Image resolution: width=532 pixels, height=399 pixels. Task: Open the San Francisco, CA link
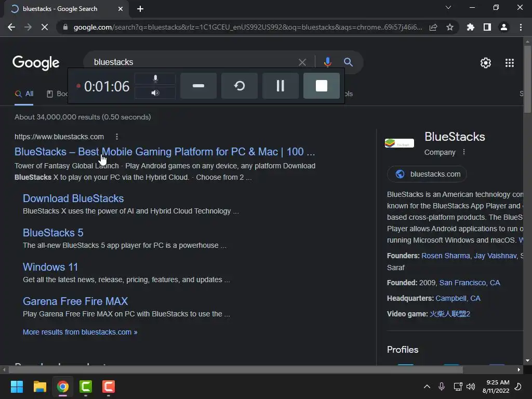click(x=470, y=283)
